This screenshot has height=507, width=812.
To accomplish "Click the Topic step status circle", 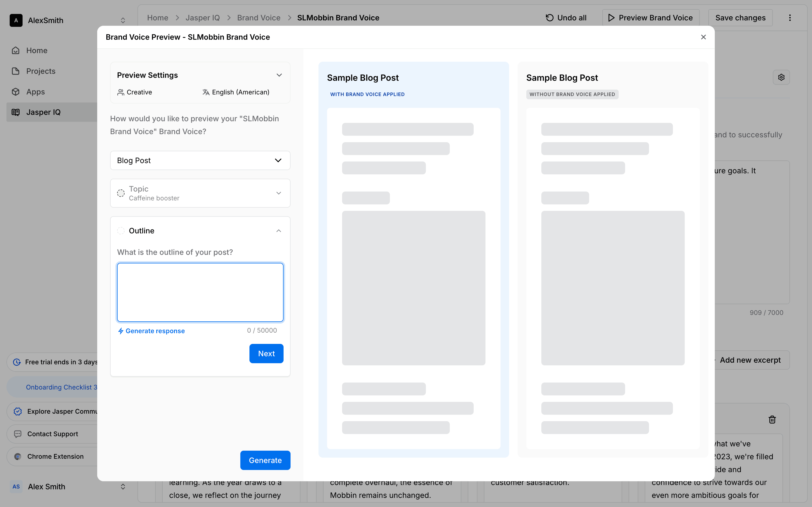I will tap(121, 193).
